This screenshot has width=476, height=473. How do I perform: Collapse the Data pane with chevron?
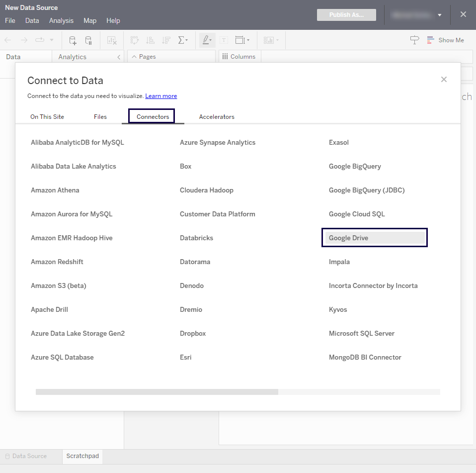[119, 57]
